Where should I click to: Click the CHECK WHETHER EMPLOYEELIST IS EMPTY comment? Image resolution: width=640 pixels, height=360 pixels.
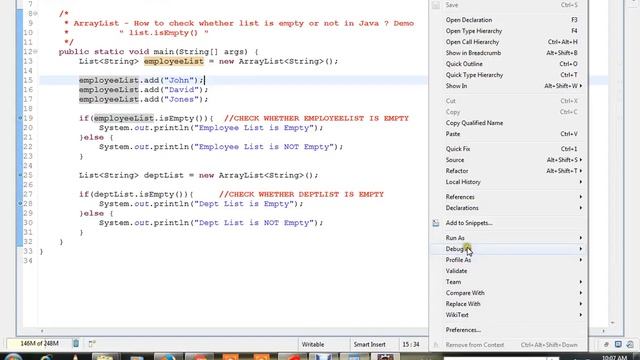point(316,118)
